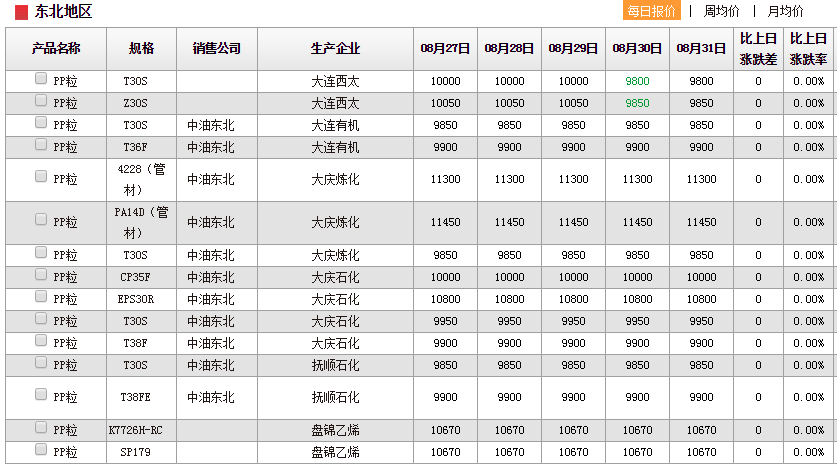Click the 08月28日 column header

[509, 49]
